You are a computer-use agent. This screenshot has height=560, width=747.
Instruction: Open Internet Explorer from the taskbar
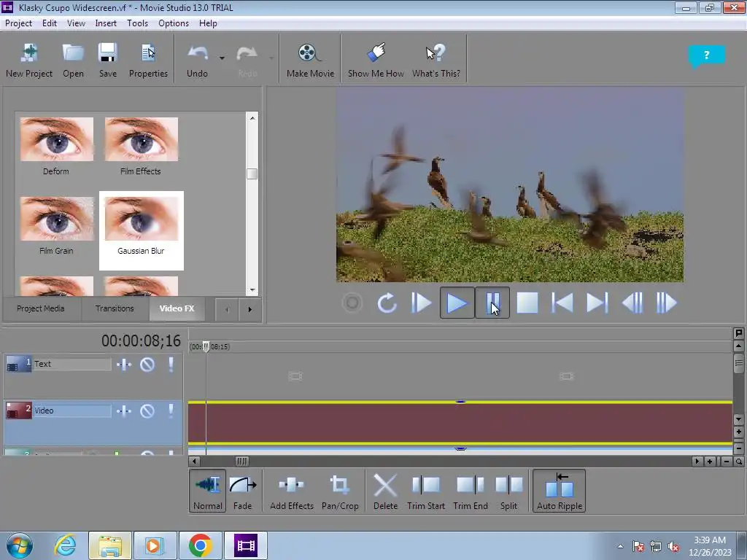[x=65, y=545]
